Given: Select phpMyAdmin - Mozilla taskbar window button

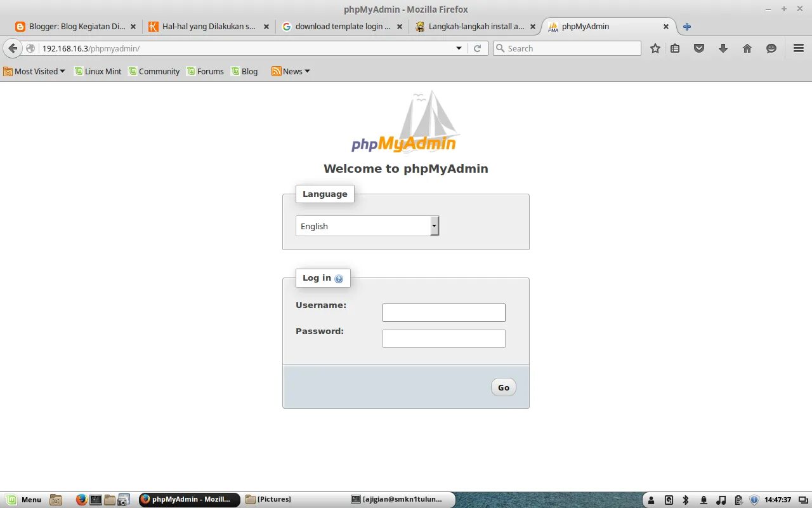Looking at the screenshot, I should 189,500.
